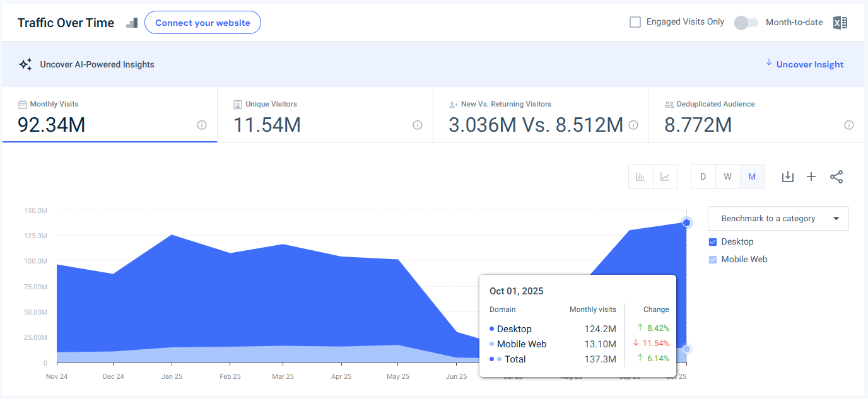
Task: Switch to Weekly granularity
Action: (727, 176)
